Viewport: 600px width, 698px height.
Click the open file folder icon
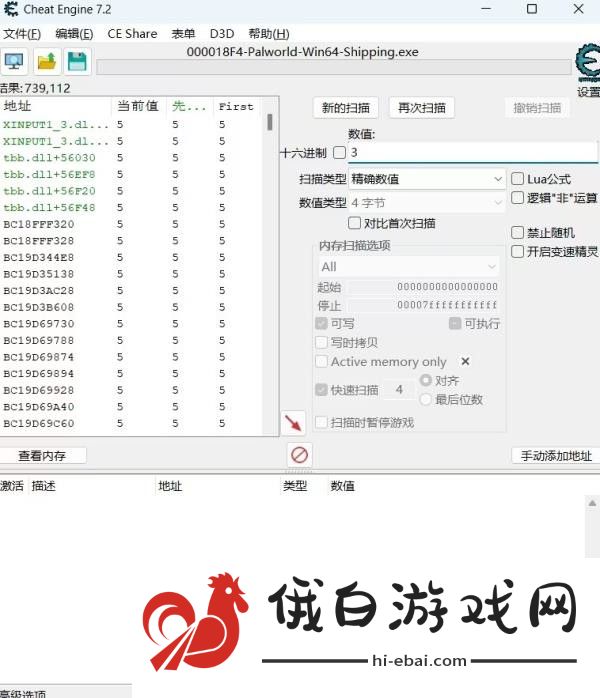47,61
